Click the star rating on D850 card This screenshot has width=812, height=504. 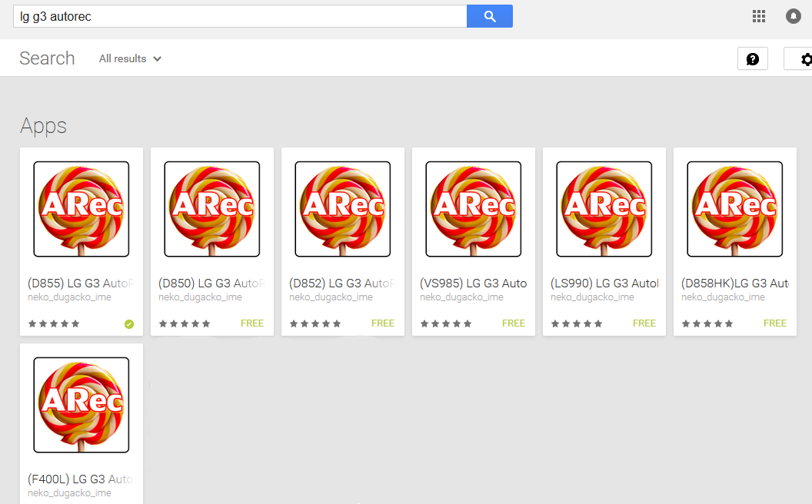pos(185,324)
